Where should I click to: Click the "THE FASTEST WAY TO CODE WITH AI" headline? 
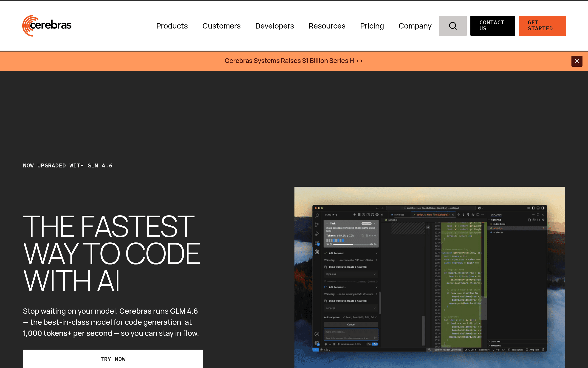[112, 253]
